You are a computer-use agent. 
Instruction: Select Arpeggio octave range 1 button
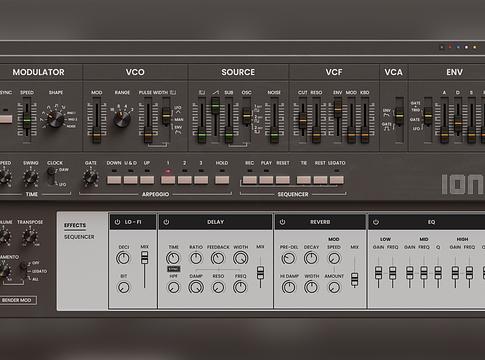168,180
